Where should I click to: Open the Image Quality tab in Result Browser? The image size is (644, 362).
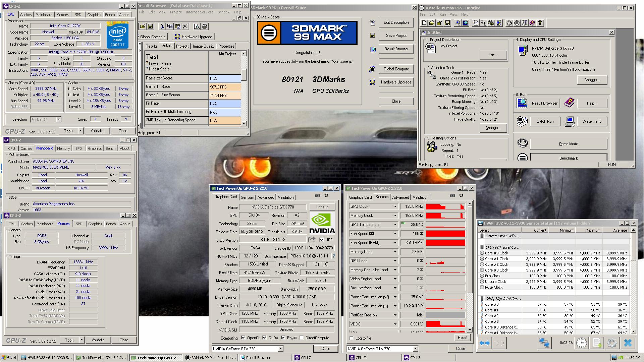coord(203,46)
